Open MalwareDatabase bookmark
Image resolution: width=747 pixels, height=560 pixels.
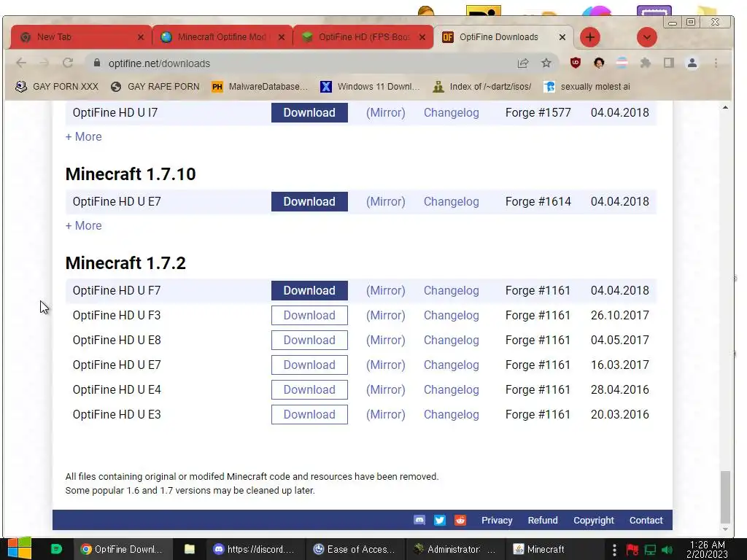tap(260, 87)
